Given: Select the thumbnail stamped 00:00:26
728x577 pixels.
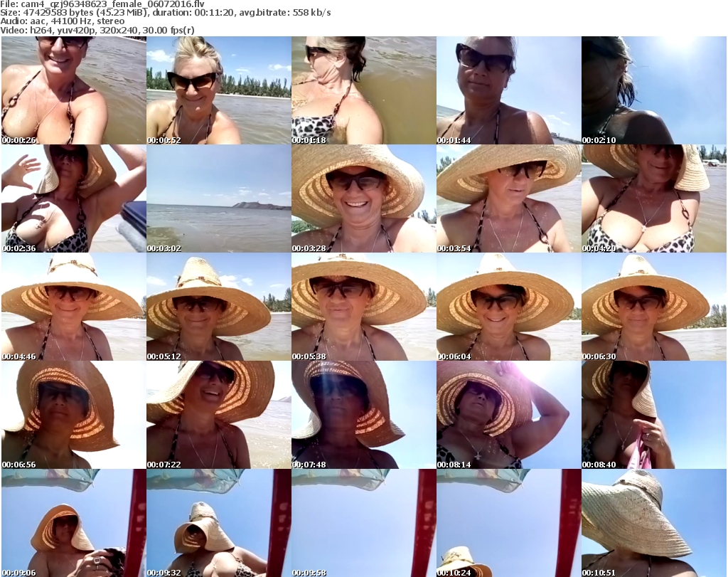Looking at the screenshot, I should point(74,90).
